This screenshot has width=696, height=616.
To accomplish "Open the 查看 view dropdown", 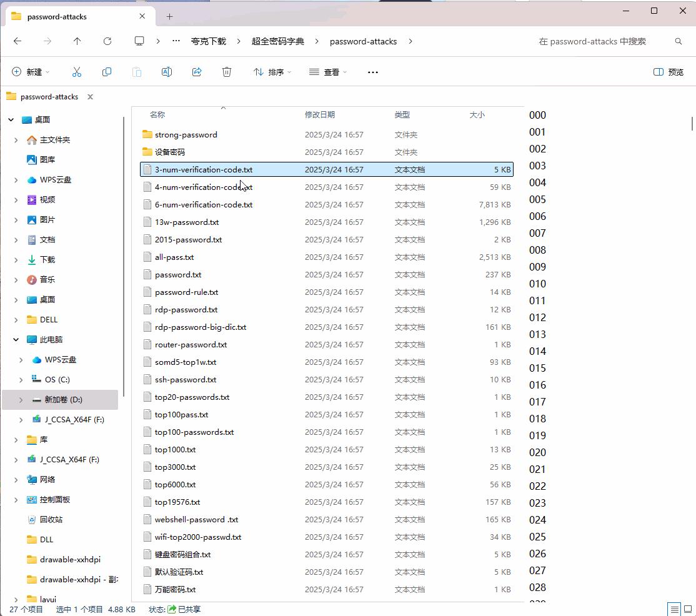I will pos(328,72).
